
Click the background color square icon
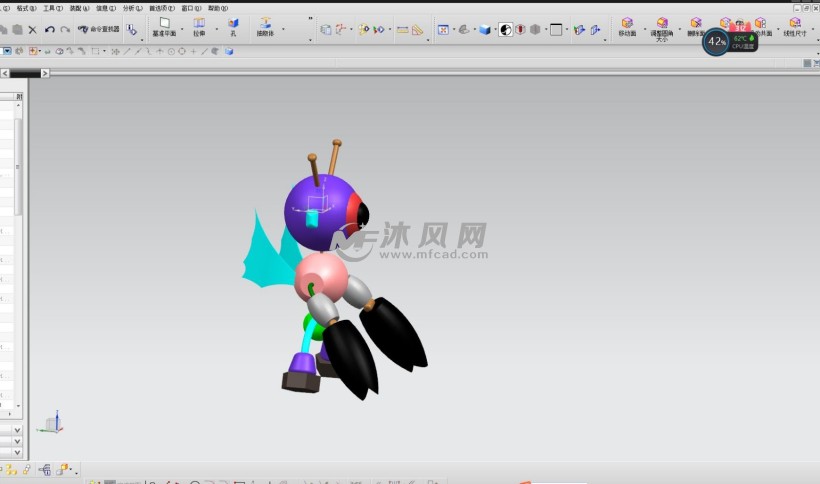point(556,30)
